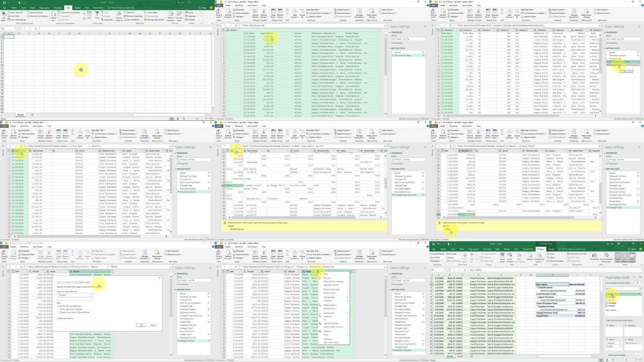The width and height of the screenshot is (644, 362).
Task: Collapse the Supply Purchase pivot group
Action: [537, 307]
